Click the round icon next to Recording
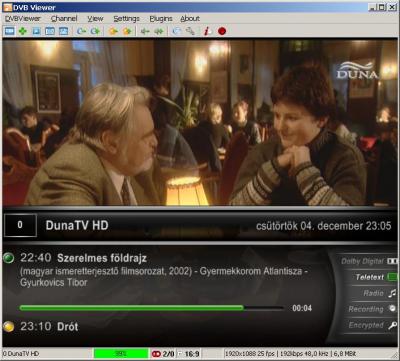The width and height of the screenshot is (400, 361). (393, 309)
